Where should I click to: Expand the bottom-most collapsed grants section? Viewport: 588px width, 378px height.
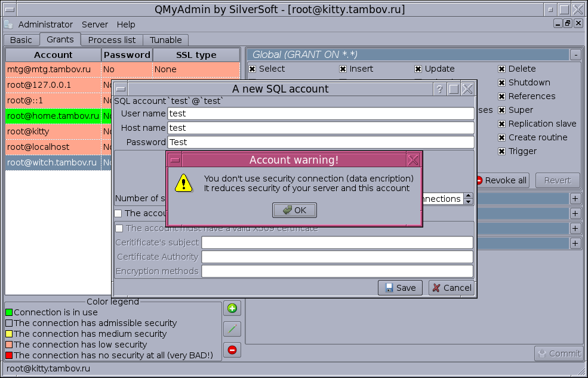575,243
